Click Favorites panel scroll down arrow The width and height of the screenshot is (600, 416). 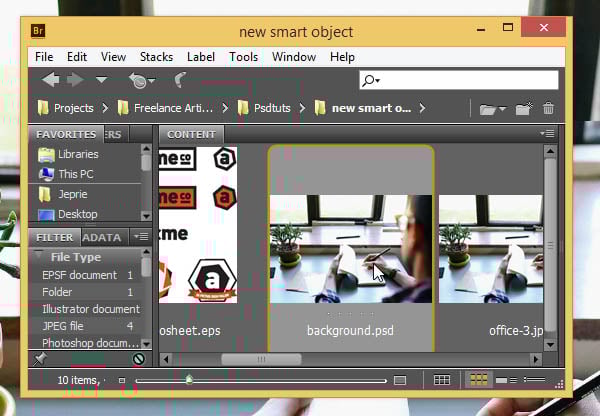[x=146, y=216]
